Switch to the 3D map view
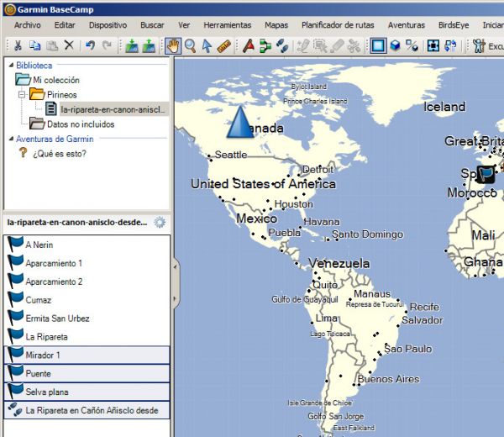 (396, 46)
